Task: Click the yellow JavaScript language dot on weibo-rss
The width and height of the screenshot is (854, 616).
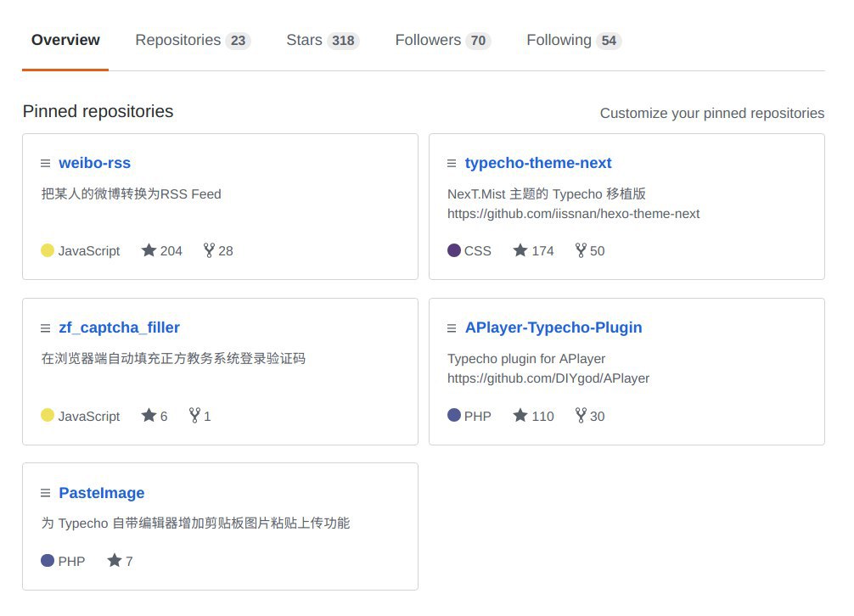Action: coord(48,250)
